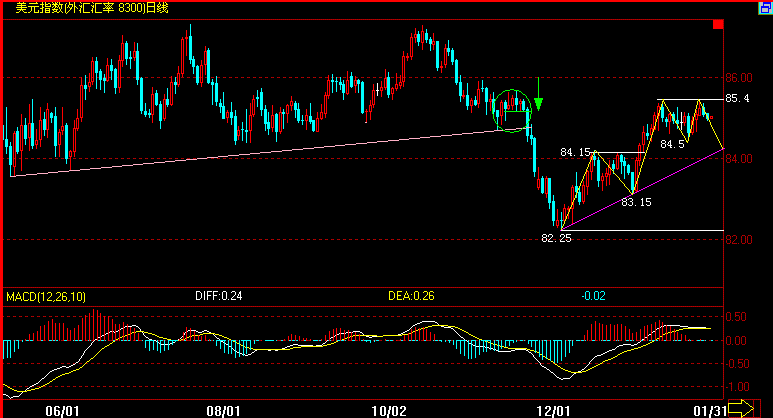Screen dimensions: 773x418
Task: Click the cyan -0.02 MACD value
Action: tap(593, 296)
